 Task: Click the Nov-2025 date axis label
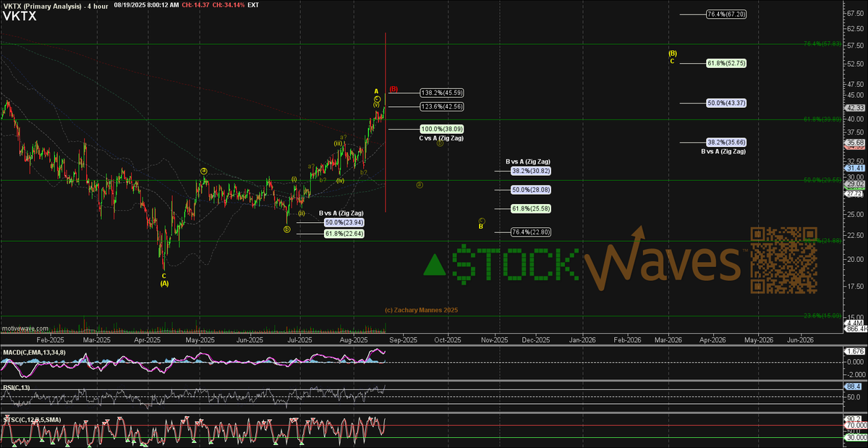(x=495, y=339)
